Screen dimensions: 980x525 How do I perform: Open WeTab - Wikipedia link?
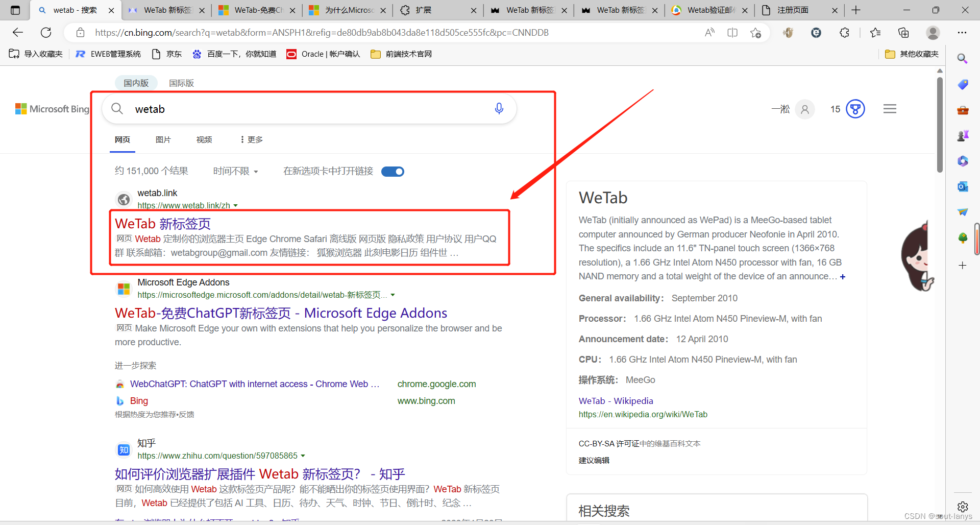pyautogui.click(x=616, y=401)
